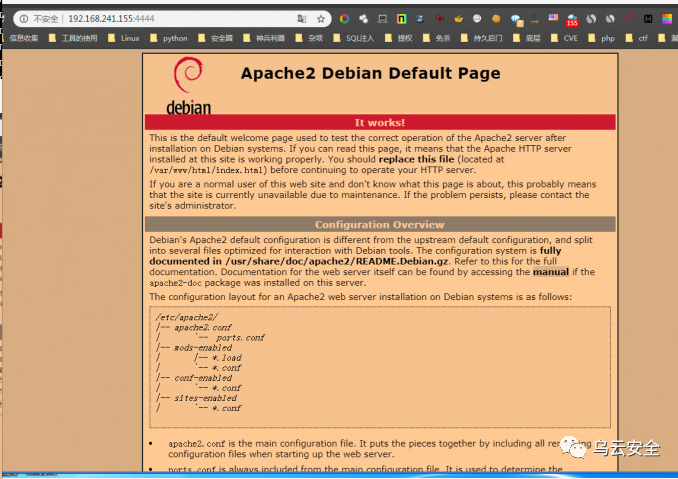The height and width of the screenshot is (479, 678).
Task: Click the red 'It works!' banner
Action: coord(380,122)
